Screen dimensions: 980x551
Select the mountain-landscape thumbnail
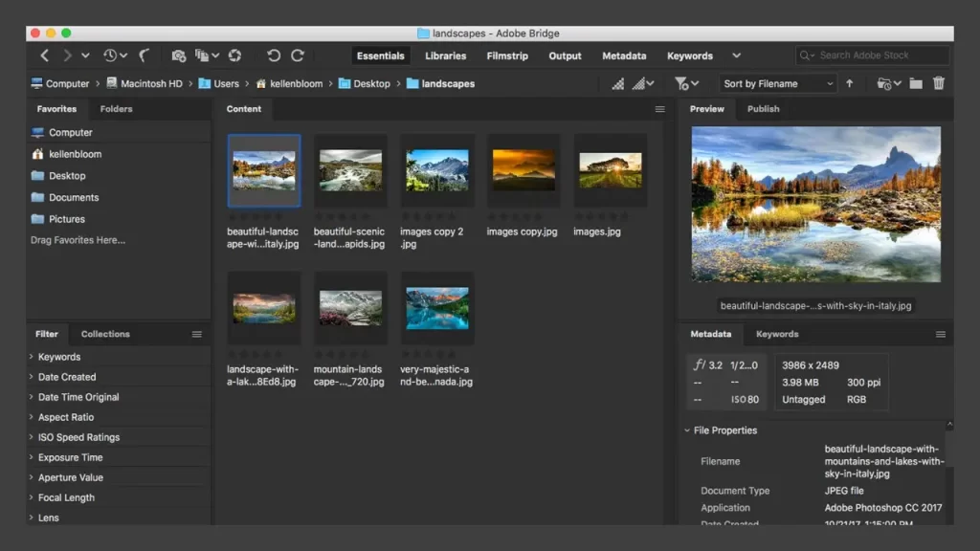pyautogui.click(x=350, y=306)
